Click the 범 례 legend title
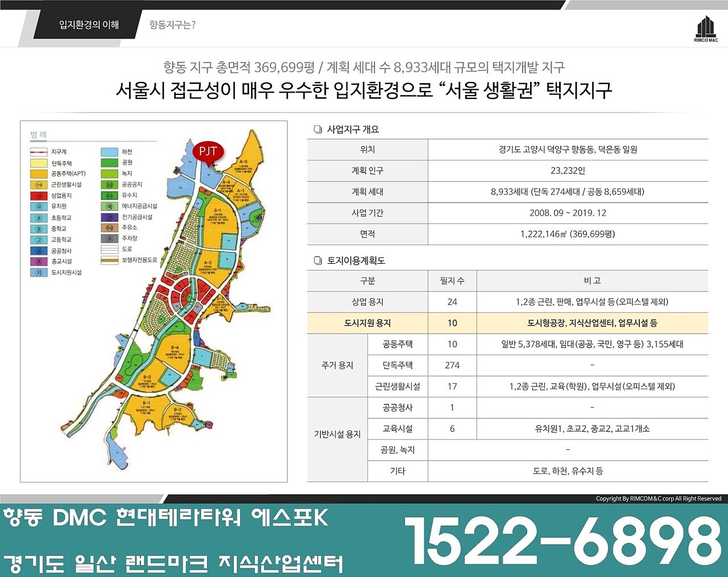This screenshot has height=577, width=728. pyautogui.click(x=39, y=135)
